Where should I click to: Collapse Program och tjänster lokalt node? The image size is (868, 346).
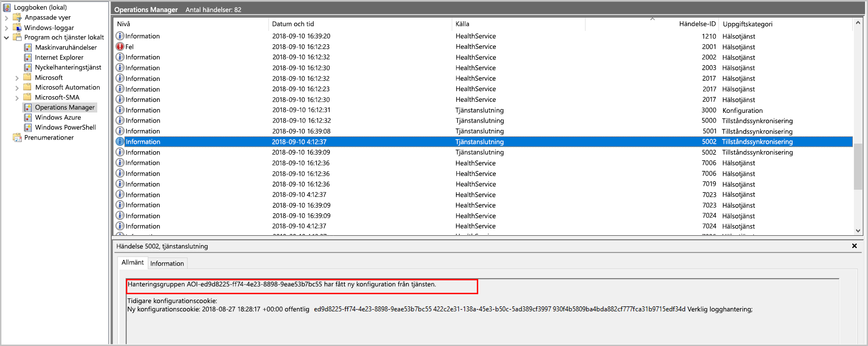[6, 38]
